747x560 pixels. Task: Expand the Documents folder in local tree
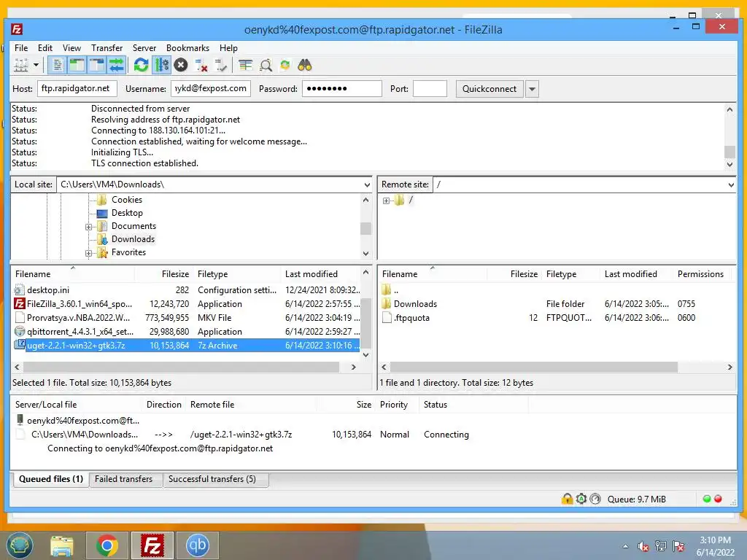tap(88, 227)
